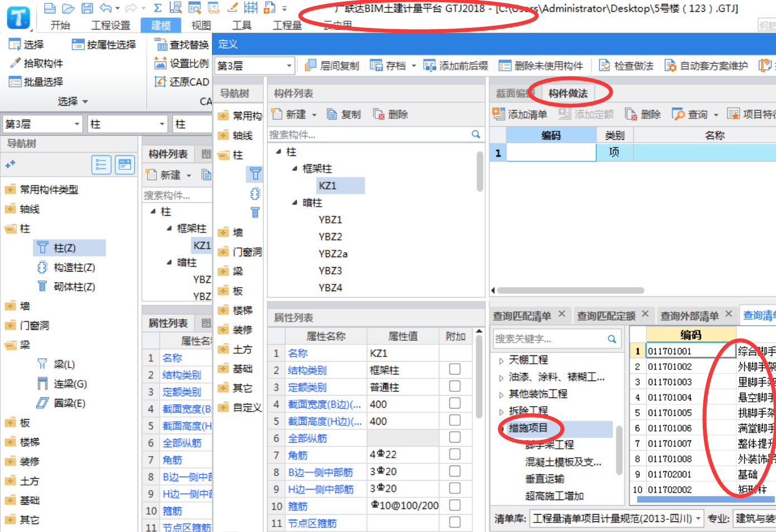
Task: Click 按属性选择 in the ribbon
Action: click(x=104, y=45)
